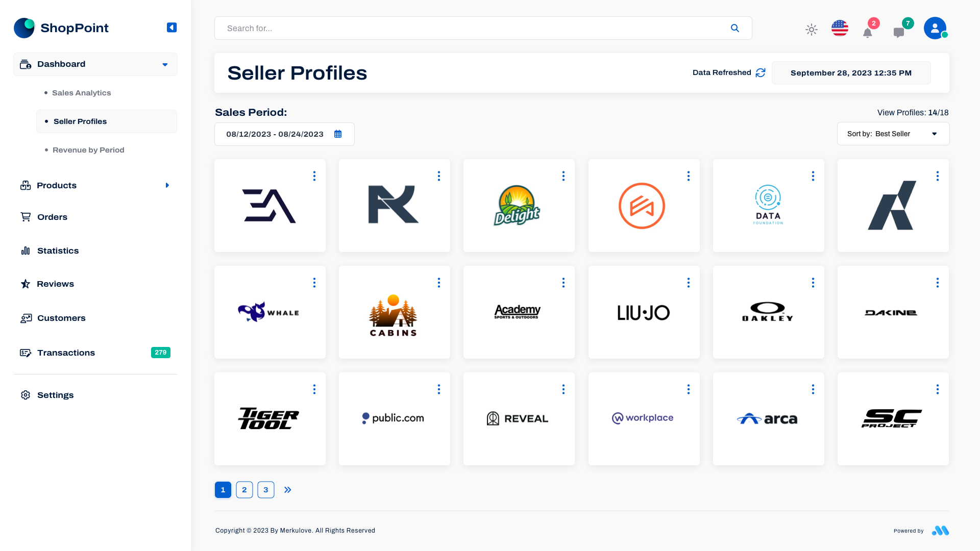Open the Oakley profile options menu
The height and width of the screenshot is (551, 980).
[x=813, y=282]
